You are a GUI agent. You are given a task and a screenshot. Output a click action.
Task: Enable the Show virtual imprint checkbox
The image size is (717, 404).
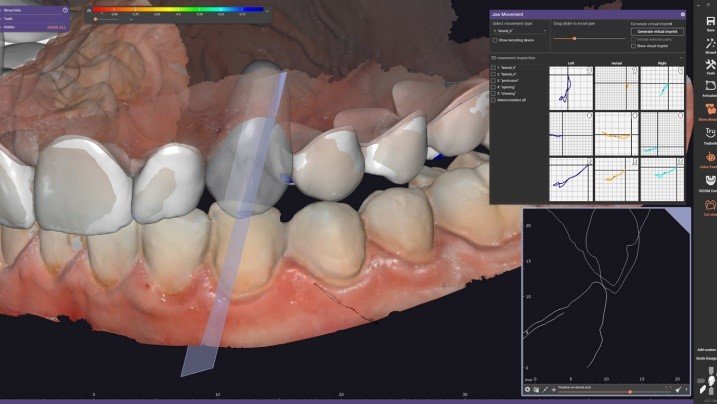coord(632,46)
